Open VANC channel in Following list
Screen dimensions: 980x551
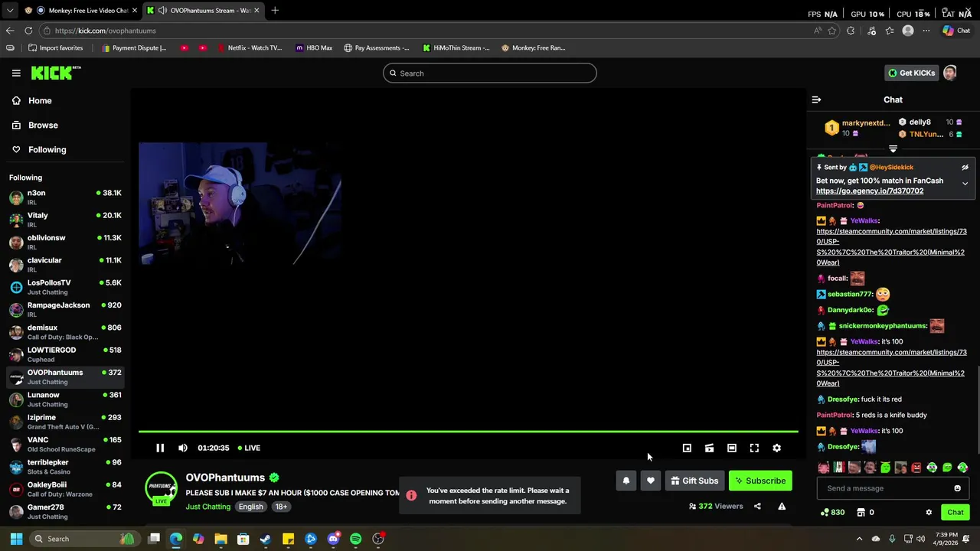65,444
